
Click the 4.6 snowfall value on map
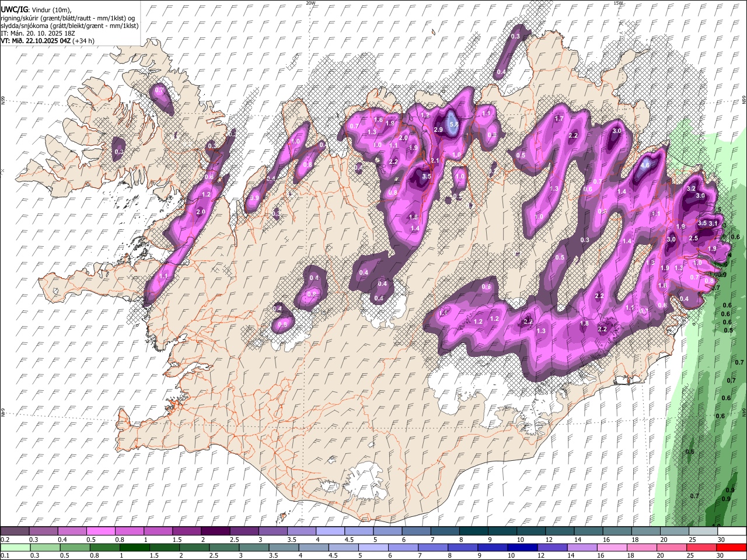coord(645,165)
